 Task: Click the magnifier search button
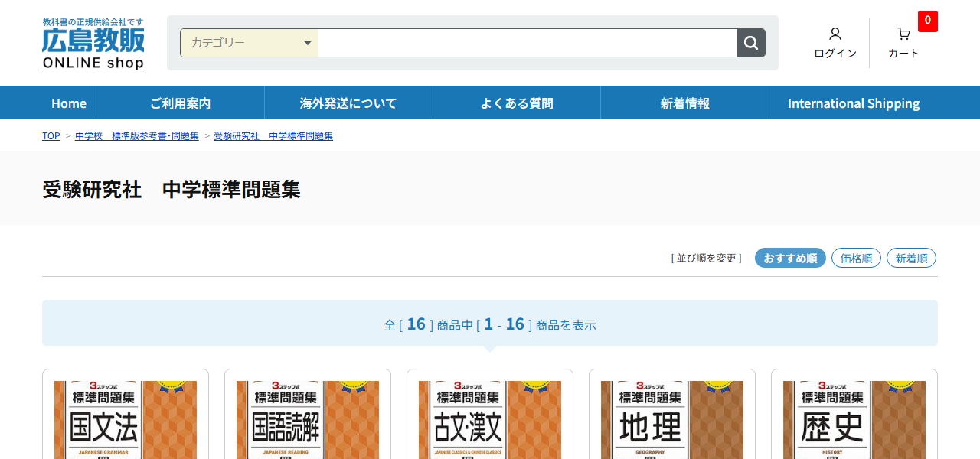pyautogui.click(x=751, y=43)
